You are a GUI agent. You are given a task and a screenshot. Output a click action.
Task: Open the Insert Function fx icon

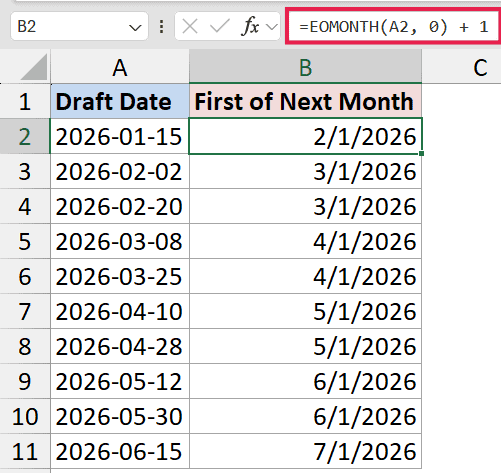click(250, 26)
